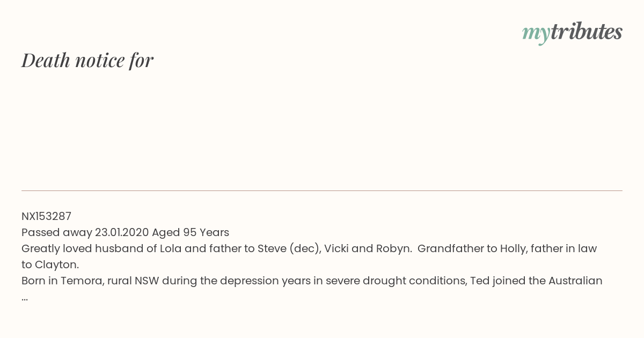Click the service number NX153287

click(x=46, y=216)
